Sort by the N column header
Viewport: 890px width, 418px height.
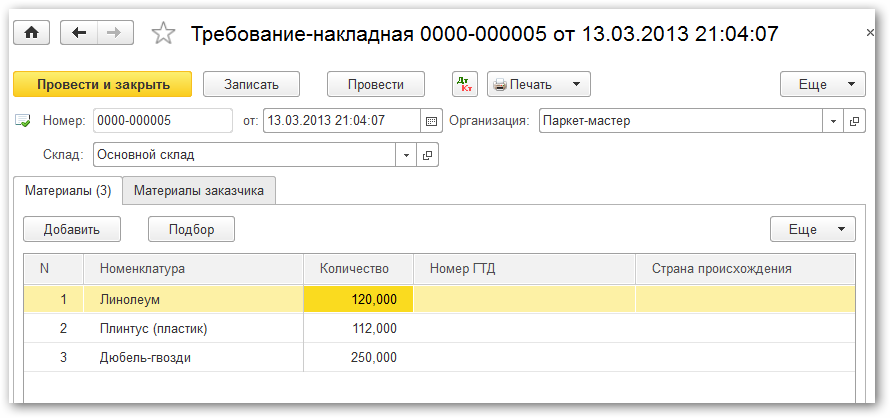point(53,269)
